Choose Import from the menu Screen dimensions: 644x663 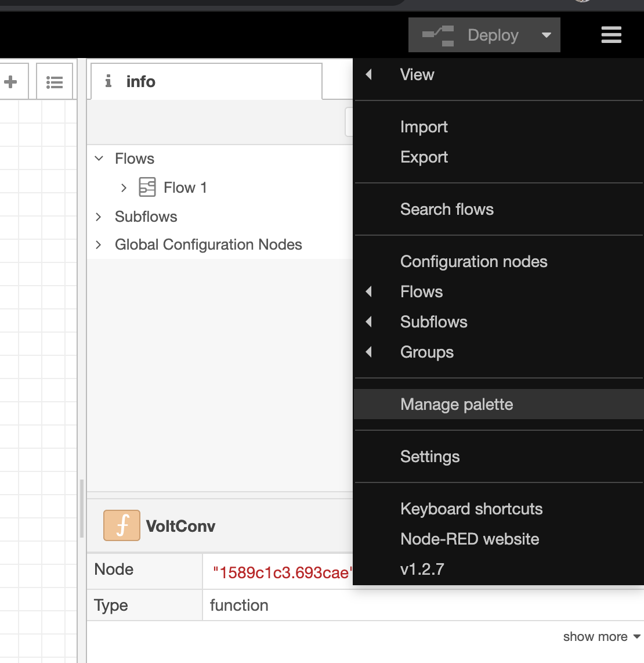(424, 127)
